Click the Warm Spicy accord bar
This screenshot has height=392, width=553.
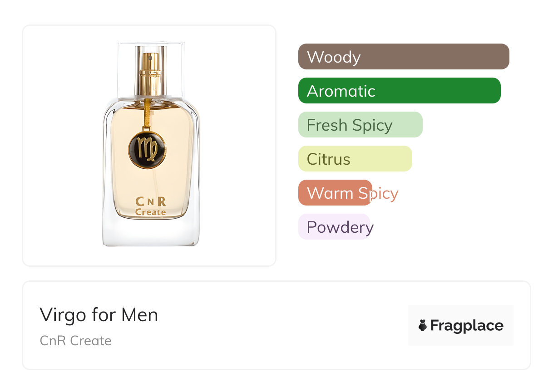(x=335, y=193)
